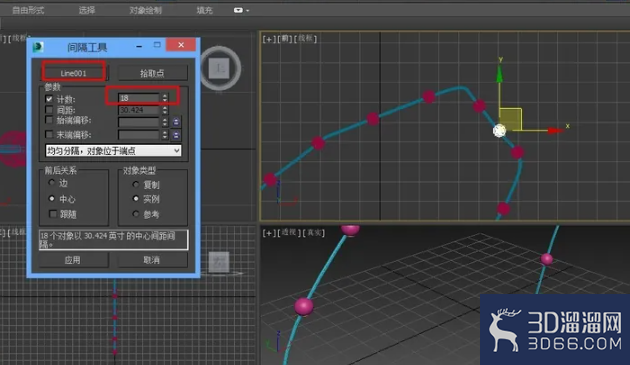Click the green Y axis arrow of gizmo
The width and height of the screenshot is (630, 365).
click(x=499, y=73)
